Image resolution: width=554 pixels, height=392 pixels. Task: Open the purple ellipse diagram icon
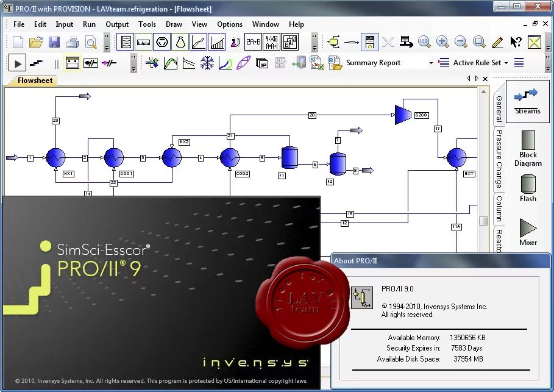tap(243, 63)
